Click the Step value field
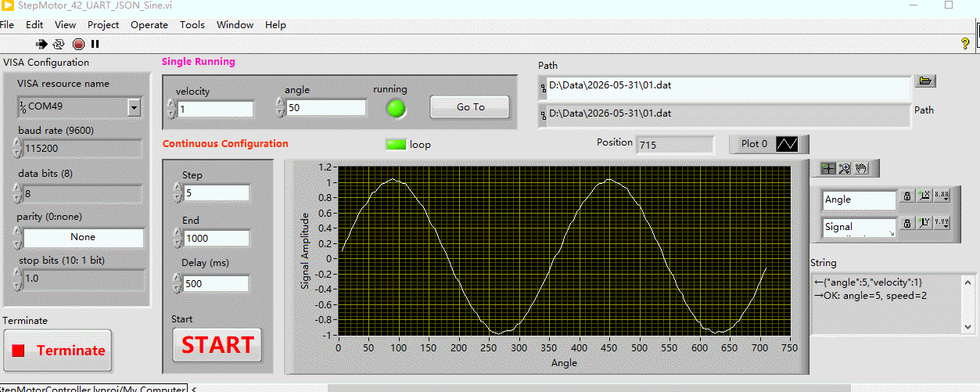The image size is (980, 392). pos(217,193)
